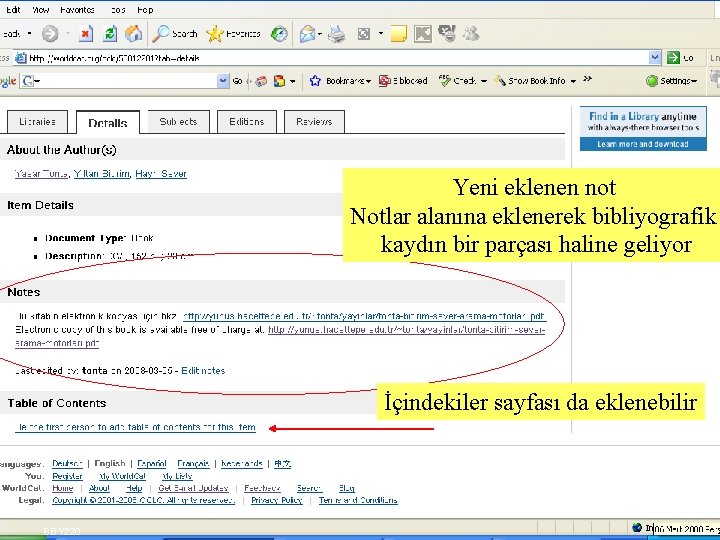Open author link Yaşar Tonta

click(x=41, y=174)
